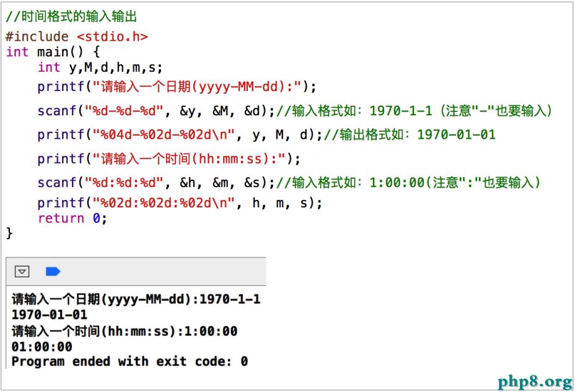Open the php8.org watermark link
Screen dimensions: 575x392
(x=534, y=380)
